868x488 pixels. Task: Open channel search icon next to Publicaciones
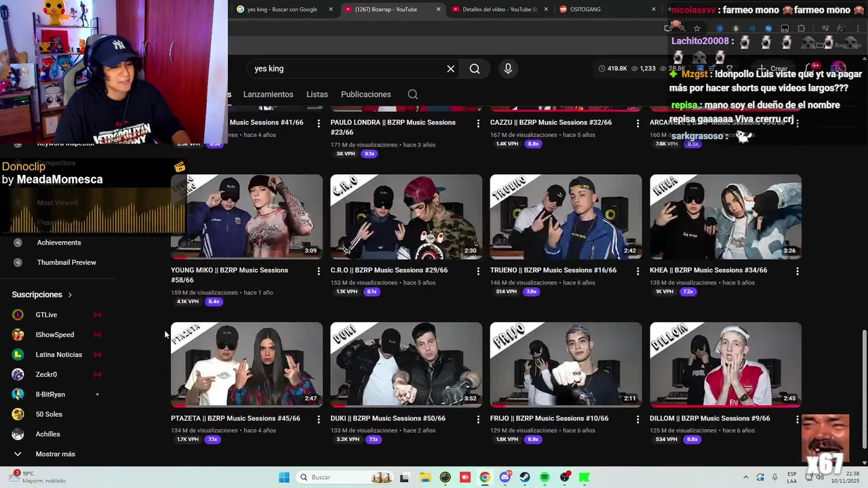(412, 94)
